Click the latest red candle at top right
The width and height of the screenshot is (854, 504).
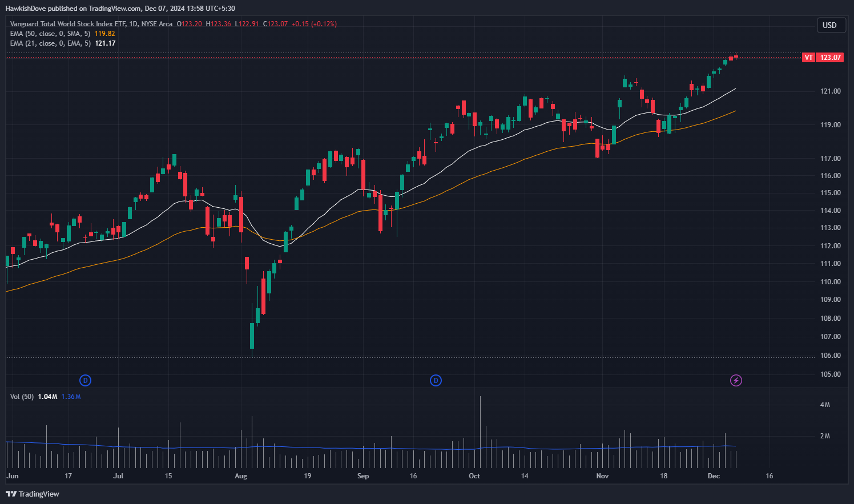pos(736,56)
